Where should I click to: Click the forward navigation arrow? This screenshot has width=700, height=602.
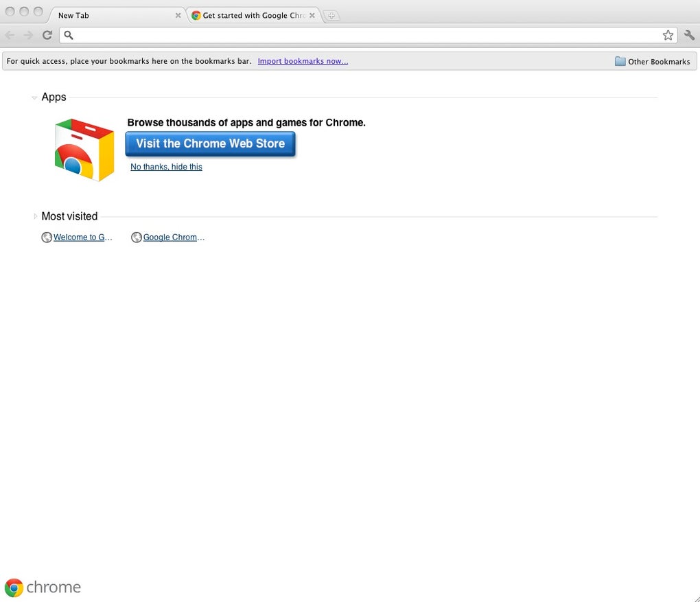tap(28, 35)
